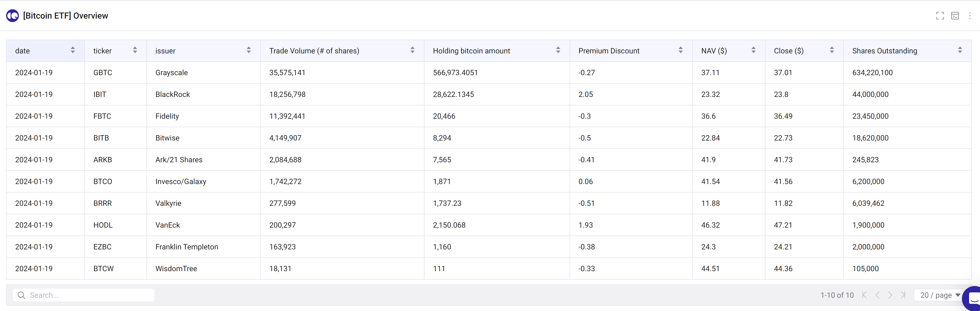
Task: Click the Grayscale issuer cell
Action: [x=172, y=73]
